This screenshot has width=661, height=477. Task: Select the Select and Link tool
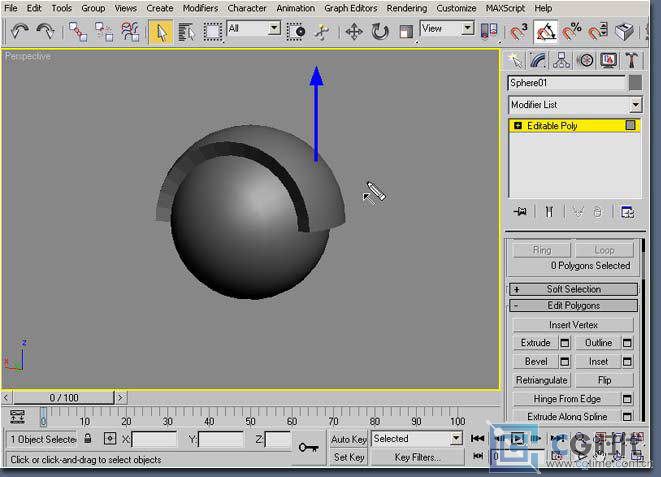(78, 32)
